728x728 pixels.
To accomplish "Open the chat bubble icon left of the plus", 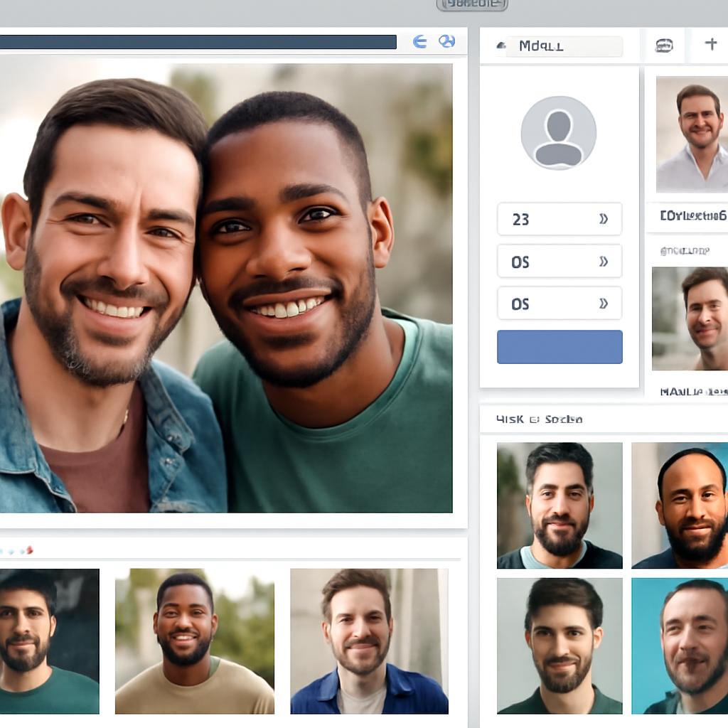I will click(x=664, y=45).
